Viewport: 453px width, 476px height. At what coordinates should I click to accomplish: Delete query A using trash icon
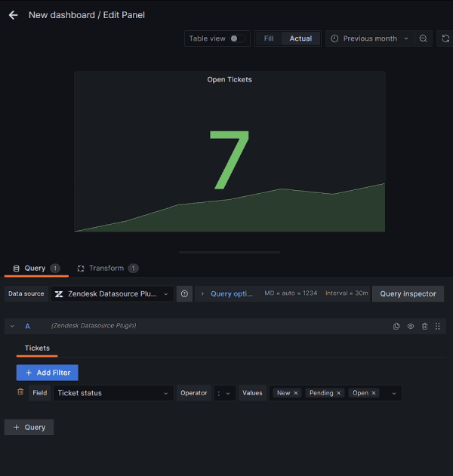424,326
